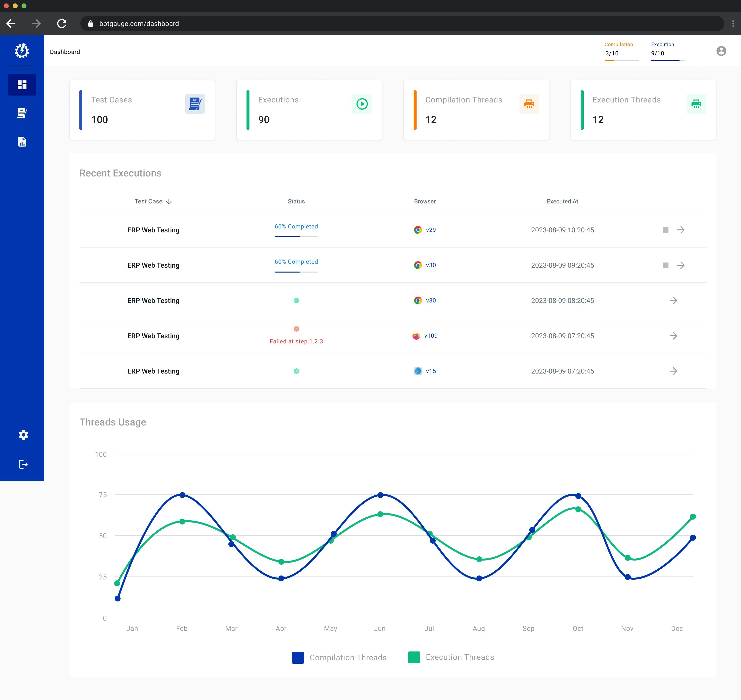Click the browser reload button

pos(62,24)
